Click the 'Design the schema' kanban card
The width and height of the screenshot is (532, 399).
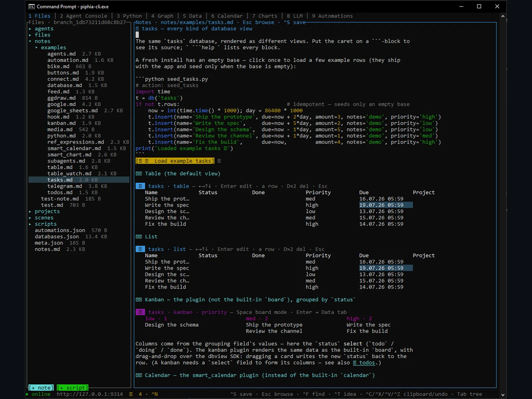172,325
